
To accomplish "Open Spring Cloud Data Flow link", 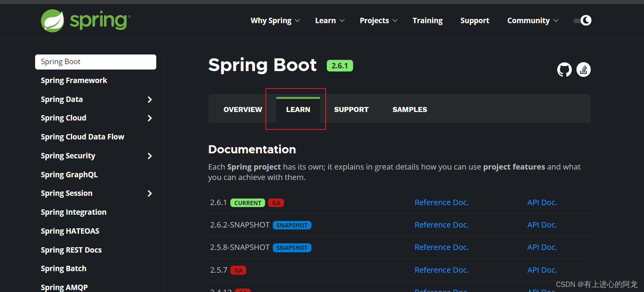I will (83, 137).
